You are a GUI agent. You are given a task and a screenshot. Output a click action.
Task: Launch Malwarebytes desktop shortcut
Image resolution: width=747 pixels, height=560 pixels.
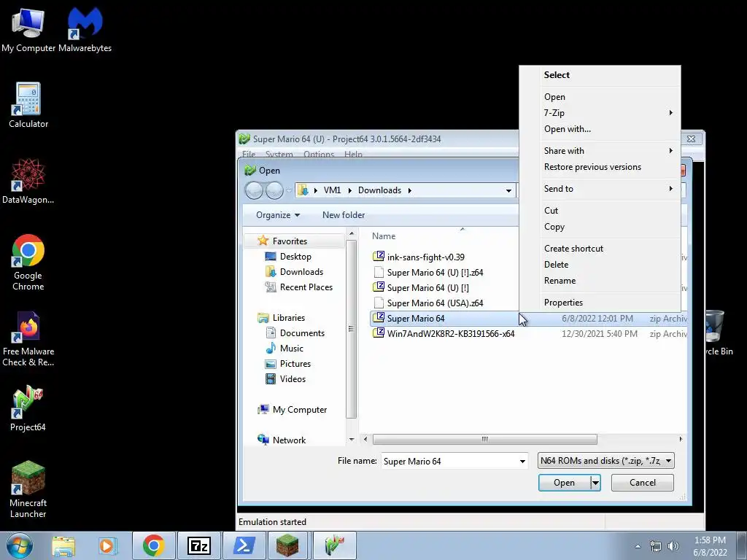pyautogui.click(x=85, y=29)
